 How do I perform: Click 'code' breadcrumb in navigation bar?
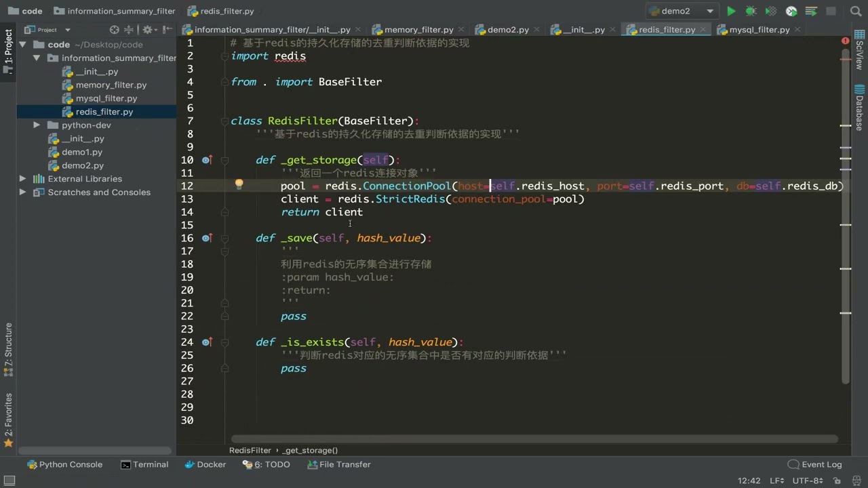pos(25,11)
